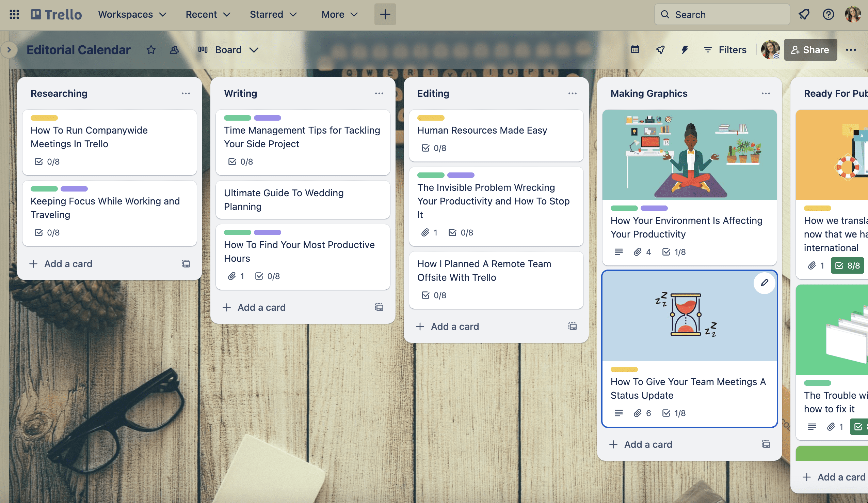The image size is (868, 503).
Task: Open the app switcher grid icon
Action: [x=14, y=14]
